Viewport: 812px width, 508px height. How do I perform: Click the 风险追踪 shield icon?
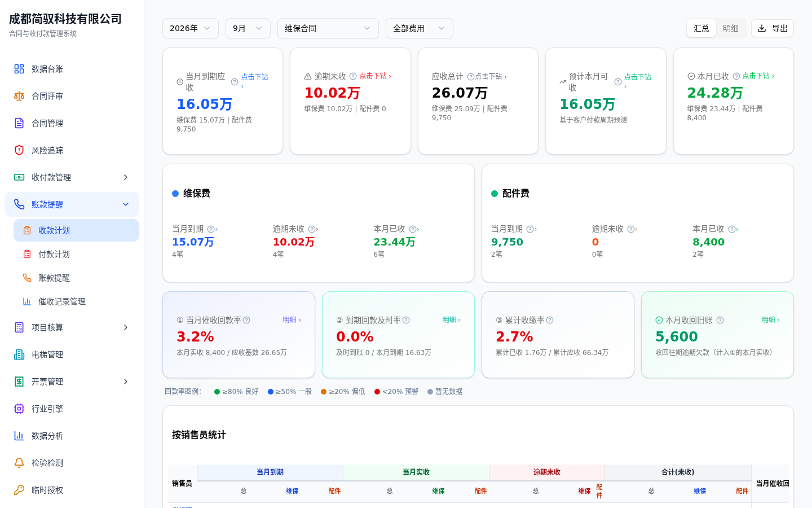(x=19, y=150)
